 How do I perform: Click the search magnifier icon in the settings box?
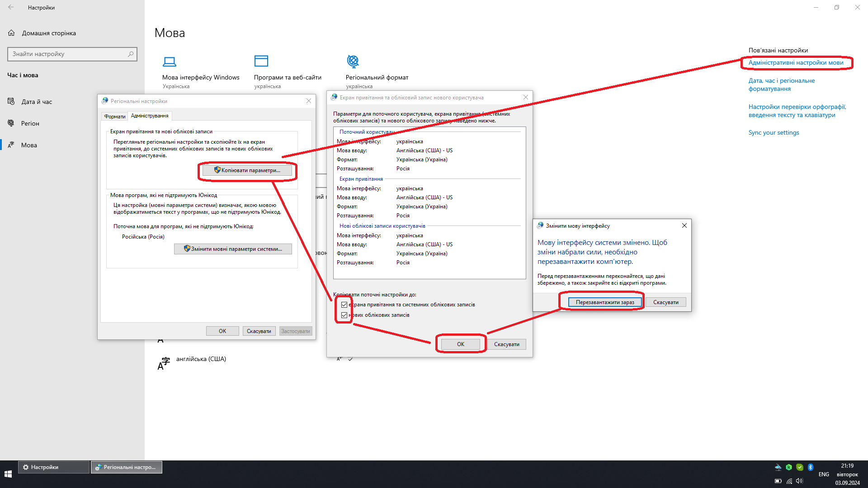(x=131, y=54)
